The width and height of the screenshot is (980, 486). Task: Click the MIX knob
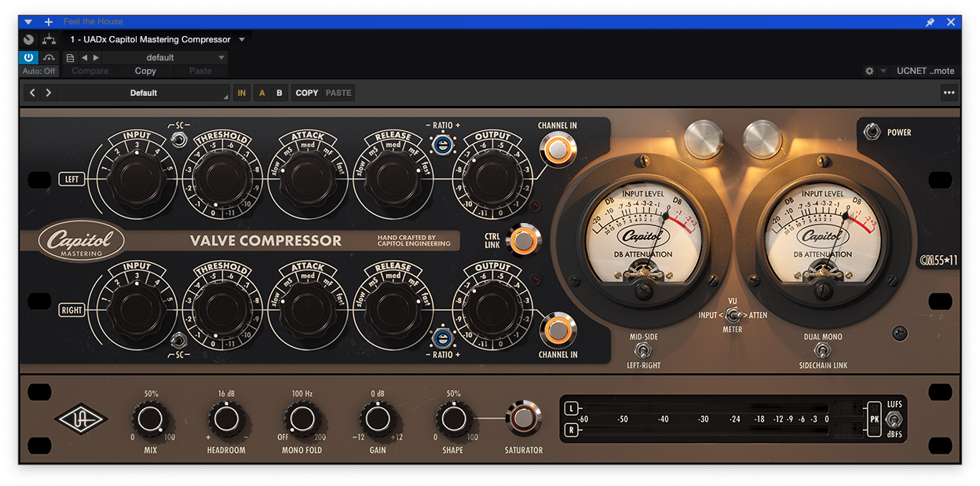click(x=151, y=420)
